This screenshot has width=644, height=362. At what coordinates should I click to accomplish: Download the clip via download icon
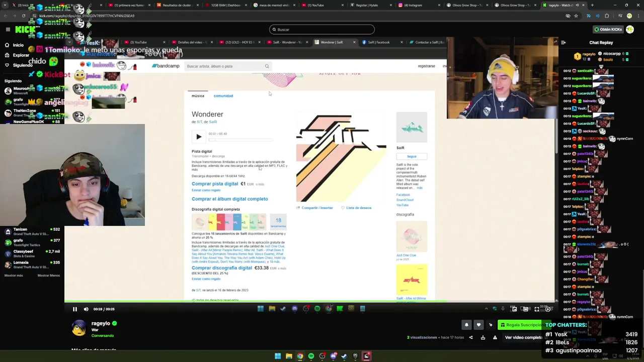[483, 337]
